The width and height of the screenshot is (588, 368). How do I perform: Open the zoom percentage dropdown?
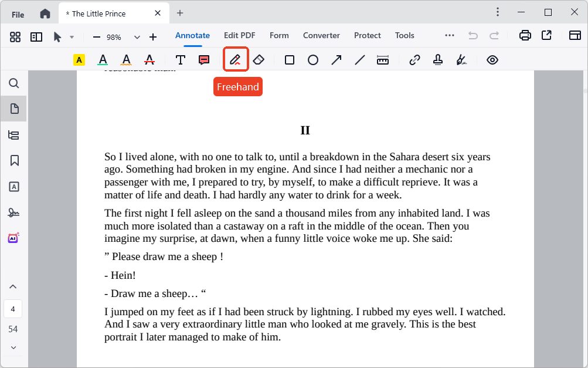(x=137, y=36)
